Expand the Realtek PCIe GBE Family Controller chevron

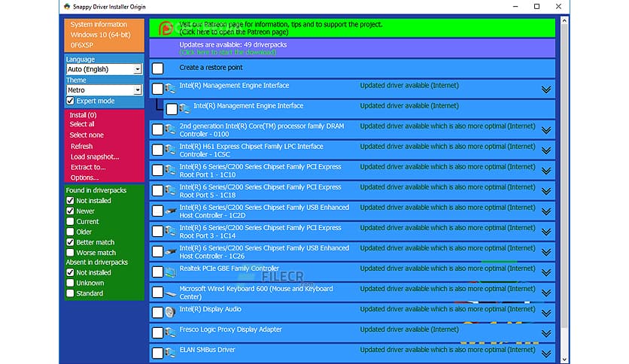point(546,272)
